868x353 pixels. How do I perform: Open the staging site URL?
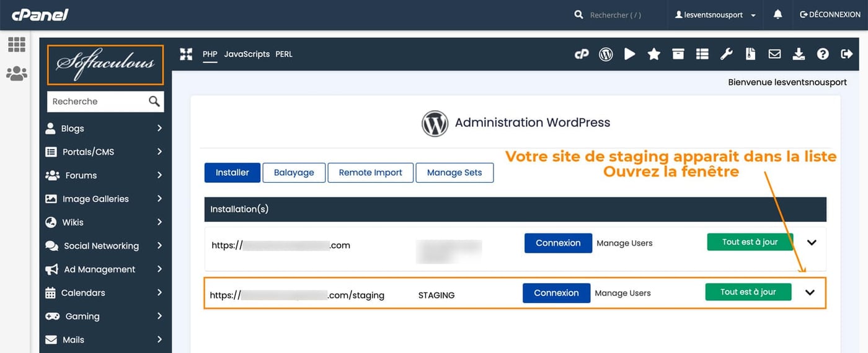pyautogui.click(x=297, y=295)
